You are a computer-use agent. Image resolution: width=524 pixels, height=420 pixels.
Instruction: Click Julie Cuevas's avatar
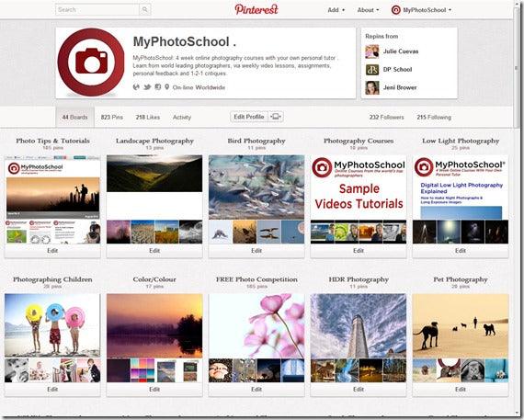(x=372, y=51)
